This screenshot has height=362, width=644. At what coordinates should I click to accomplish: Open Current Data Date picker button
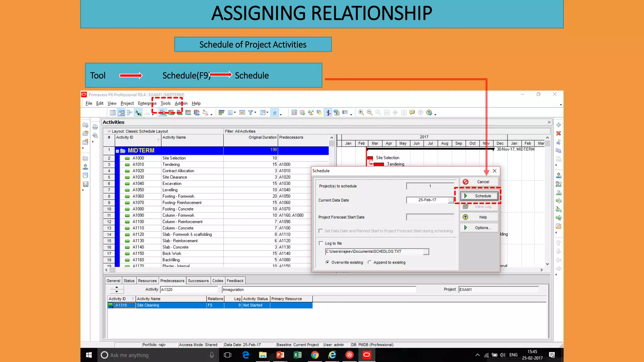click(451, 200)
